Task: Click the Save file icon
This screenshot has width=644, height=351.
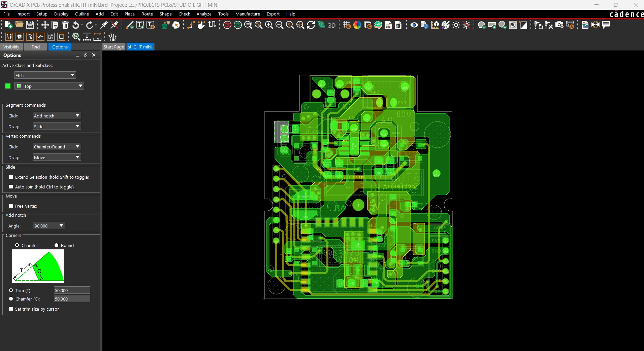Action: click(30, 25)
